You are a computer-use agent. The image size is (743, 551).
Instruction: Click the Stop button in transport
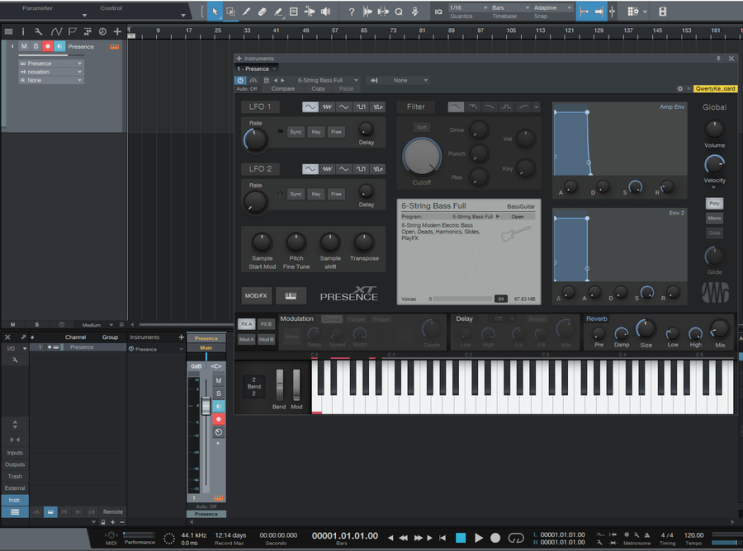coord(461,538)
